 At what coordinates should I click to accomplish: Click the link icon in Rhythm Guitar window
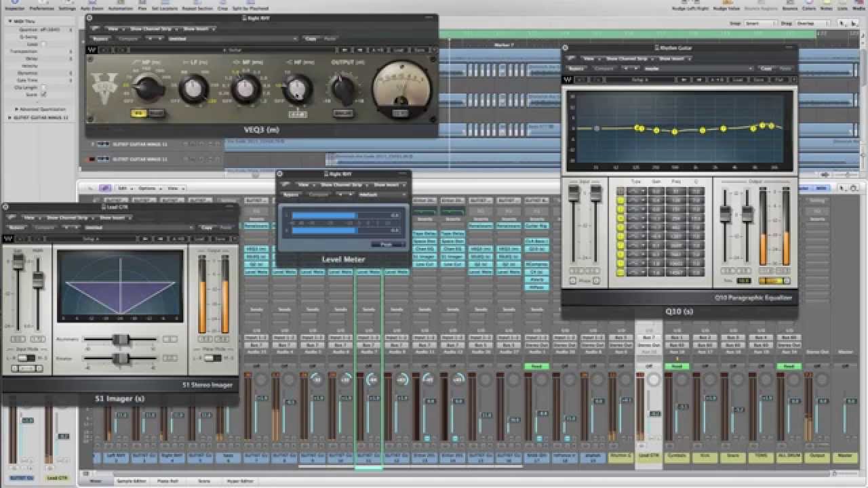pos(570,59)
